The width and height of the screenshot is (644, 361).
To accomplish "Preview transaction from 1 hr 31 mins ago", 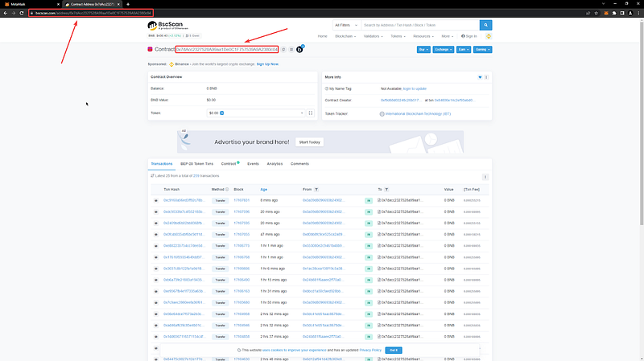I will click(155, 291).
